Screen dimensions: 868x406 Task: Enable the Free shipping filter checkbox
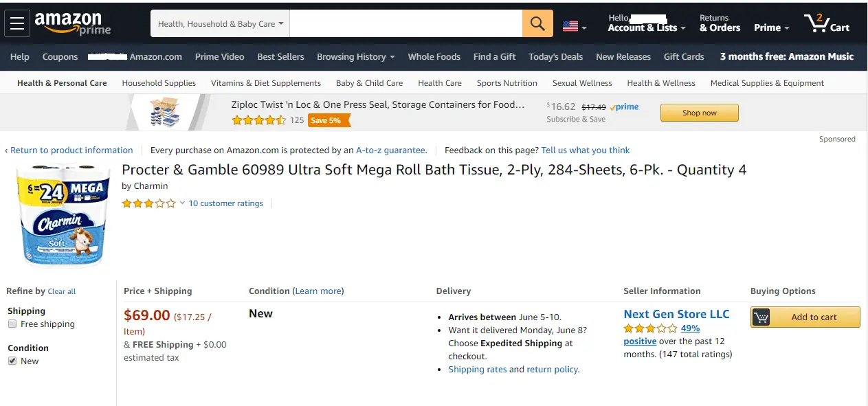click(12, 324)
